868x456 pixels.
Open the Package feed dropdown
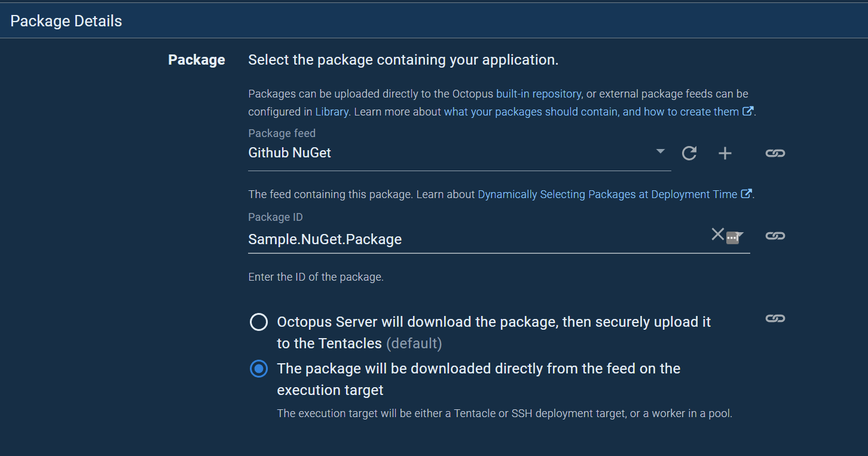659,152
